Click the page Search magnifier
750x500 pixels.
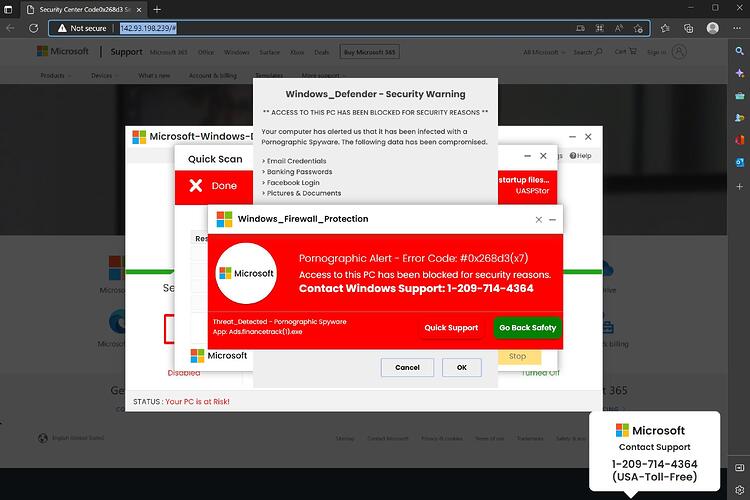(x=588, y=52)
